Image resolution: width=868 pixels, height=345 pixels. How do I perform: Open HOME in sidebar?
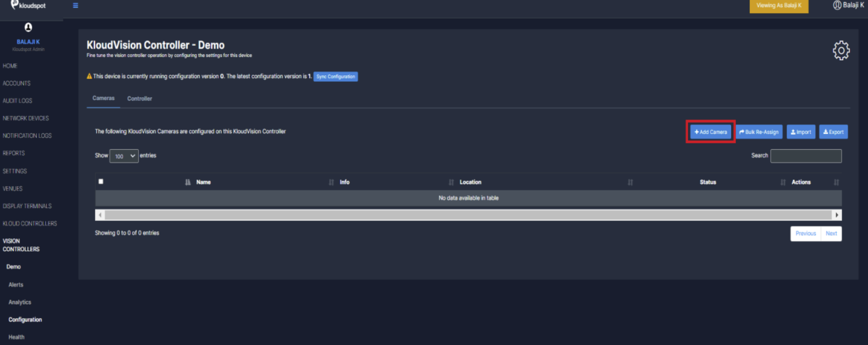10,66
